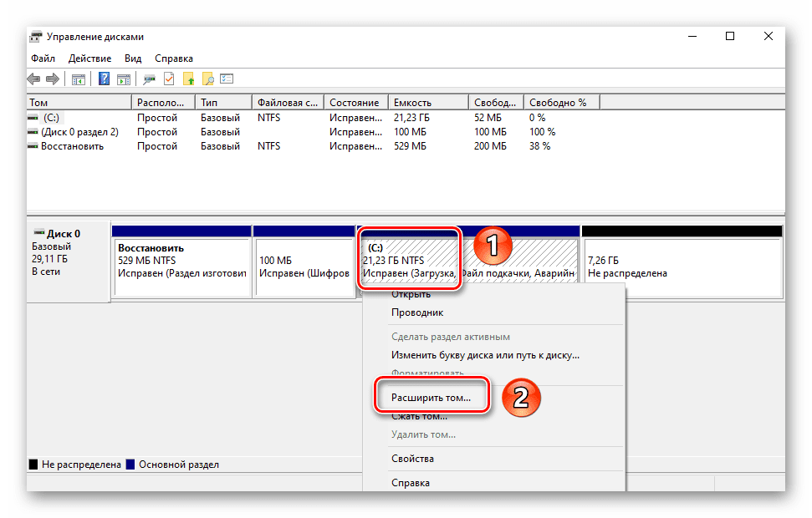Screen dimensions: 812x518
Task: Toggle the action pane toolbar icon
Action: (x=124, y=79)
